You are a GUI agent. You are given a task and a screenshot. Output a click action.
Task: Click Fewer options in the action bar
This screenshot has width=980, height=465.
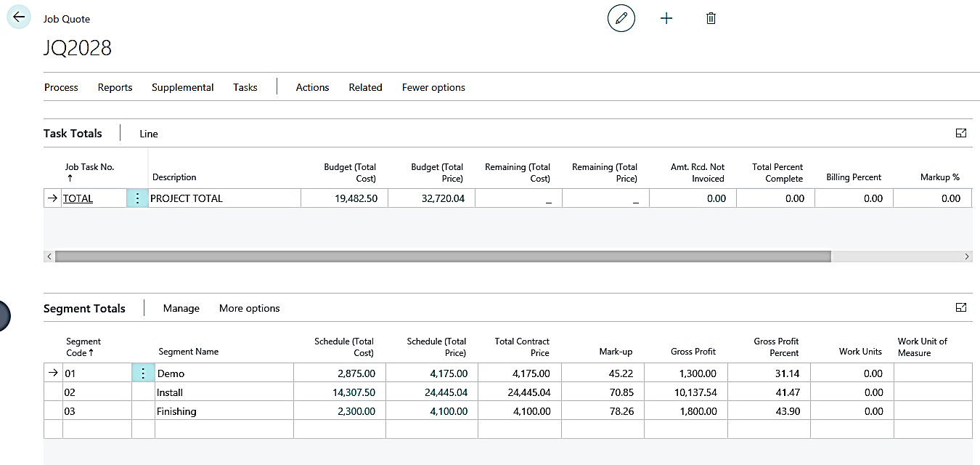433,87
